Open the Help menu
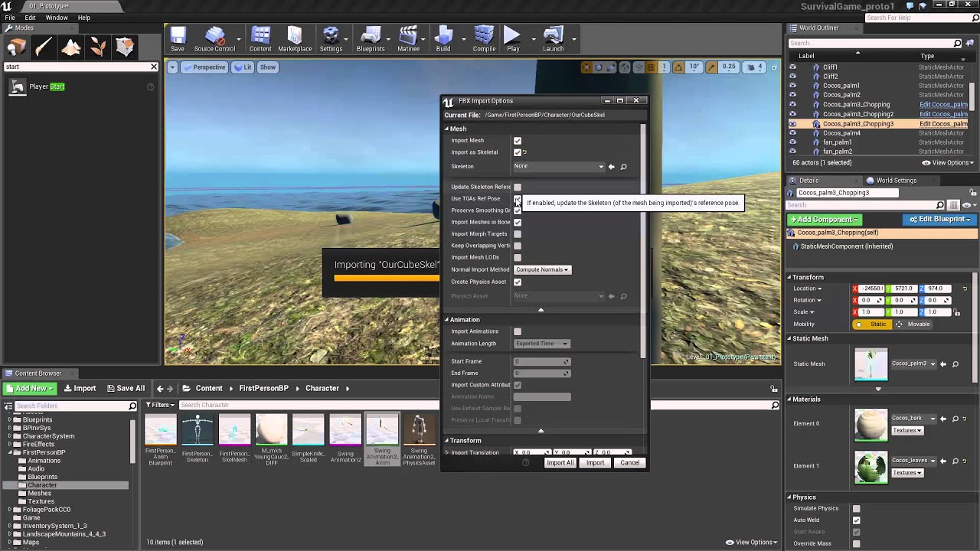The height and width of the screenshot is (551, 980). 84,18
